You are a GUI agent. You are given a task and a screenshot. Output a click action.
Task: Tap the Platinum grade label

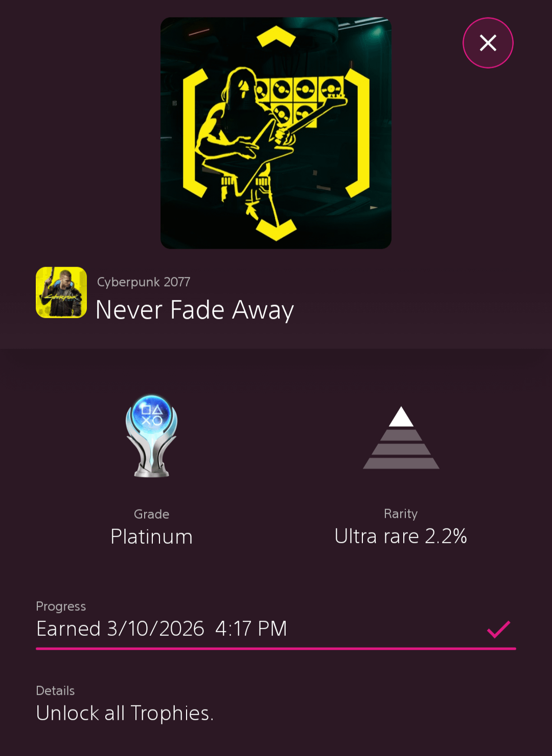[152, 537]
